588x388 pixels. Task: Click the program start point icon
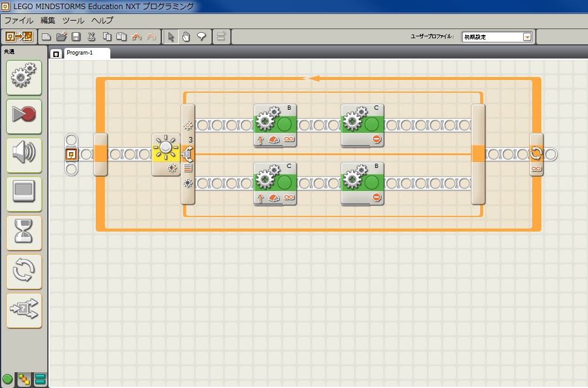point(72,154)
